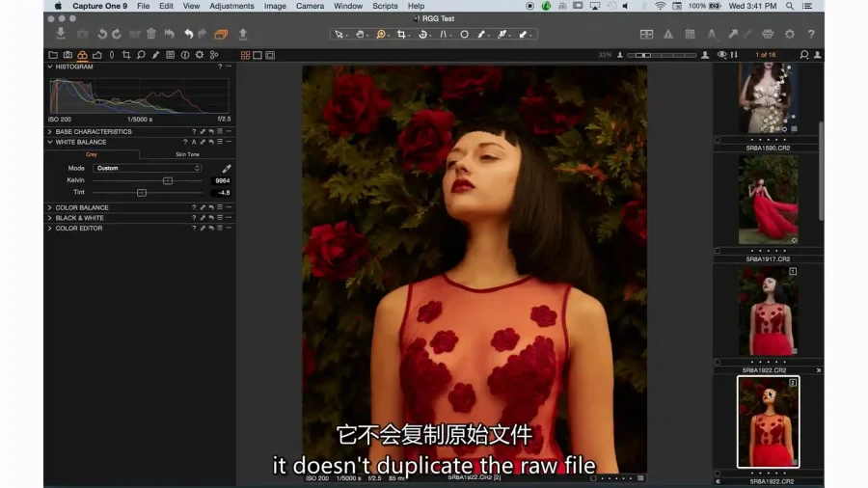Open the Scripts menu
This screenshot has width=868, height=488.
coord(385,6)
